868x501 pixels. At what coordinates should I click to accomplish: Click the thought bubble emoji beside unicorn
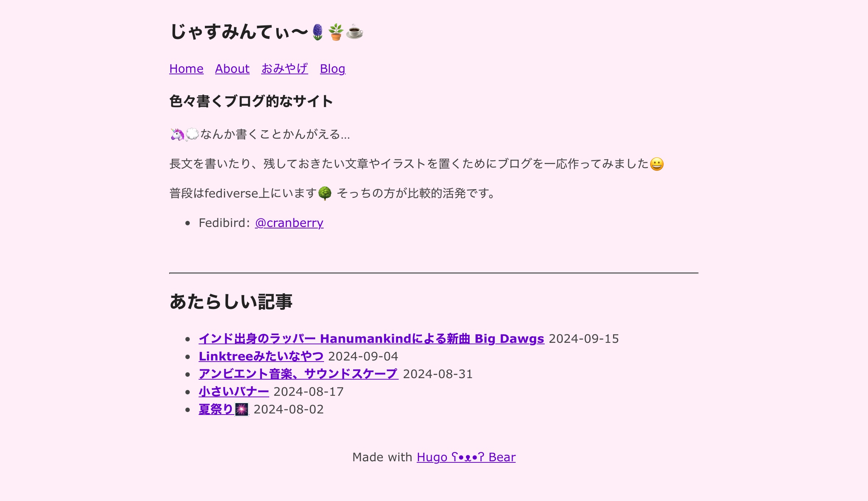192,134
